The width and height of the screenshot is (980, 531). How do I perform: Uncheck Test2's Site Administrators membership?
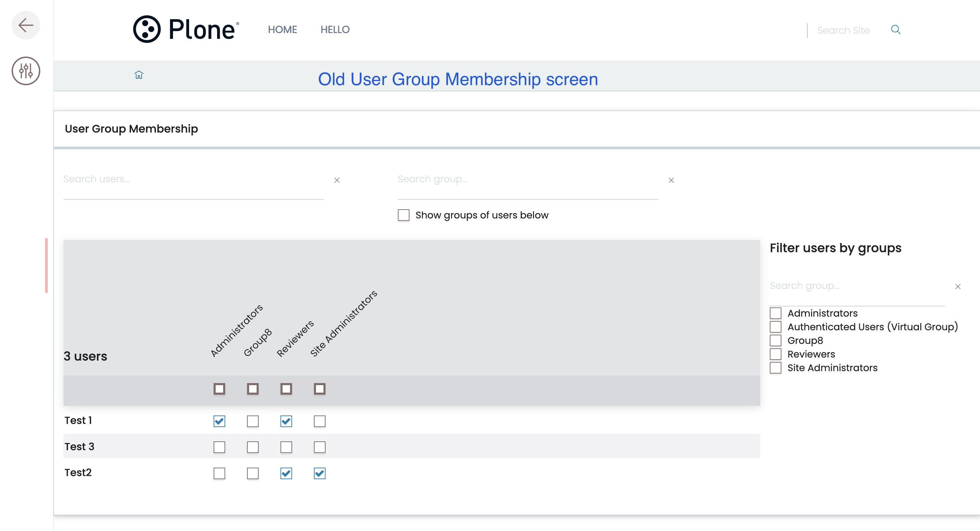(320, 474)
